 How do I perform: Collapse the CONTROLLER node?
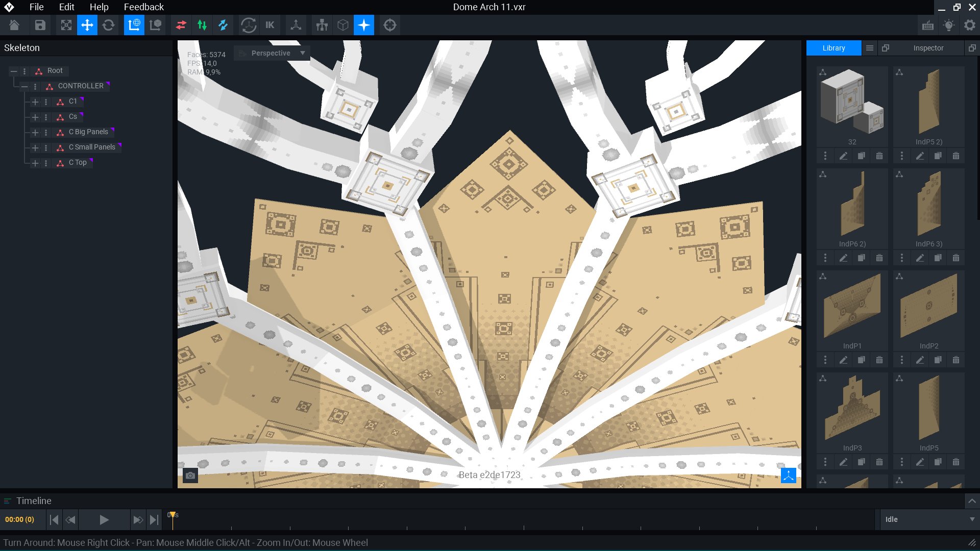click(x=24, y=87)
